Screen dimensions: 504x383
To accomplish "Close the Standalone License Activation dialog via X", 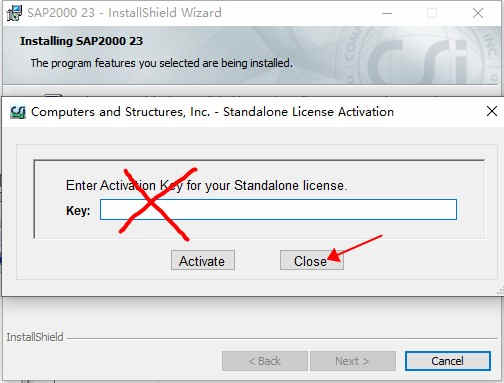I will pyautogui.click(x=492, y=111).
